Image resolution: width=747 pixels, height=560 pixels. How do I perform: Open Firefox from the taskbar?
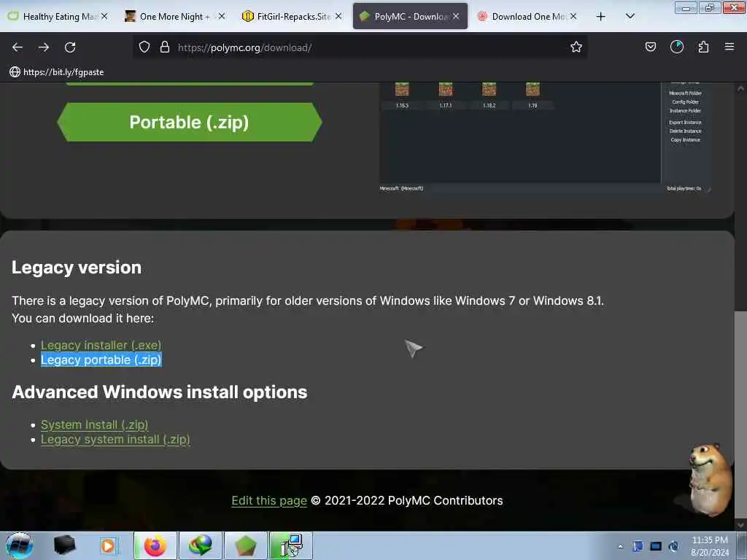point(155,545)
